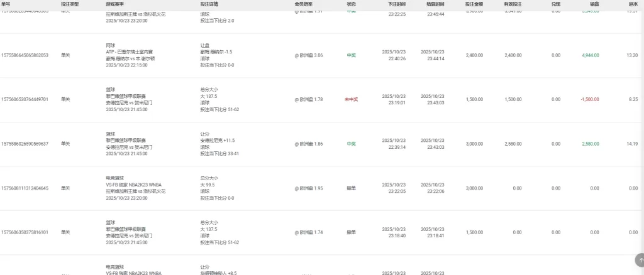Click the 投注类型 column header
The image size is (644, 275).
[70, 4]
